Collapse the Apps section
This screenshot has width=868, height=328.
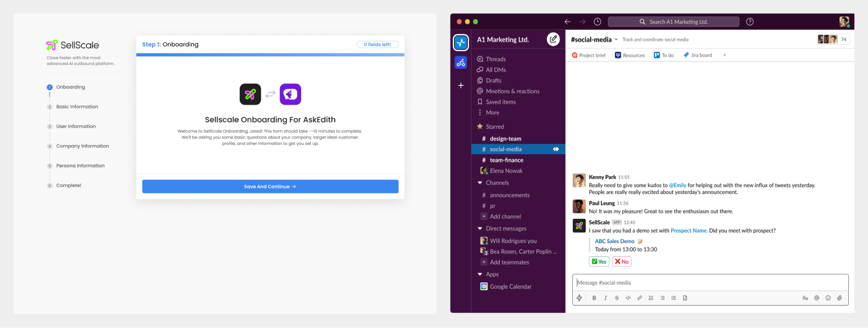[480, 274]
